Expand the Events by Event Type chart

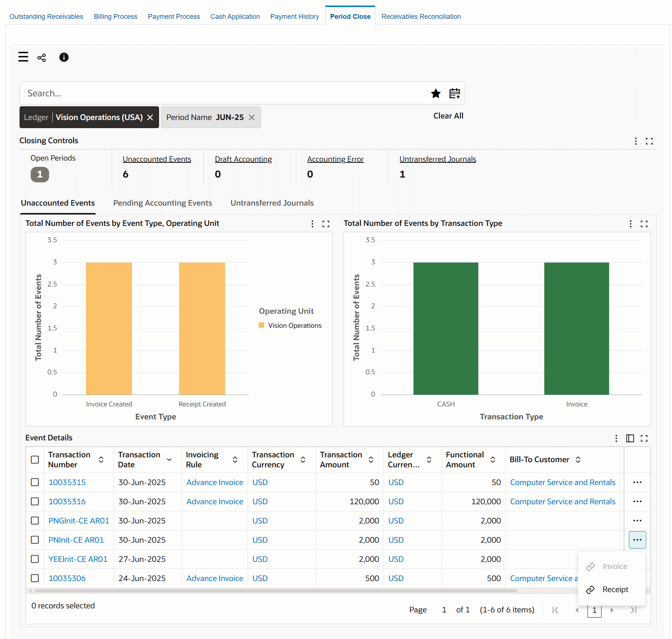coord(326,224)
